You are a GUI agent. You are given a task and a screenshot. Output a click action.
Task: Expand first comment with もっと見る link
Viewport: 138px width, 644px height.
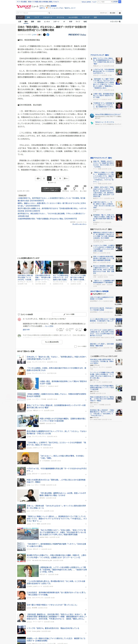pos(49,326)
